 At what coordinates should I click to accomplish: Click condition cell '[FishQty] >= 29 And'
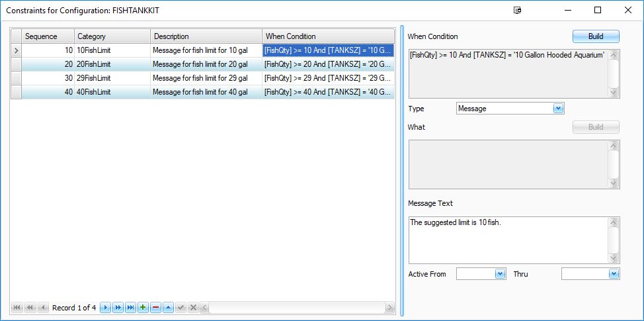coord(328,78)
